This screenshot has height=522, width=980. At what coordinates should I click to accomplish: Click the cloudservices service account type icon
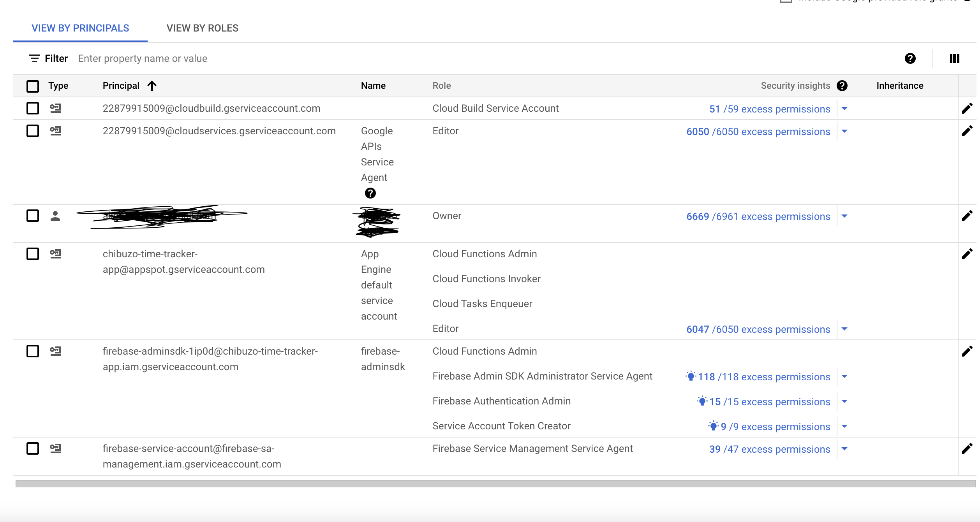[55, 131]
